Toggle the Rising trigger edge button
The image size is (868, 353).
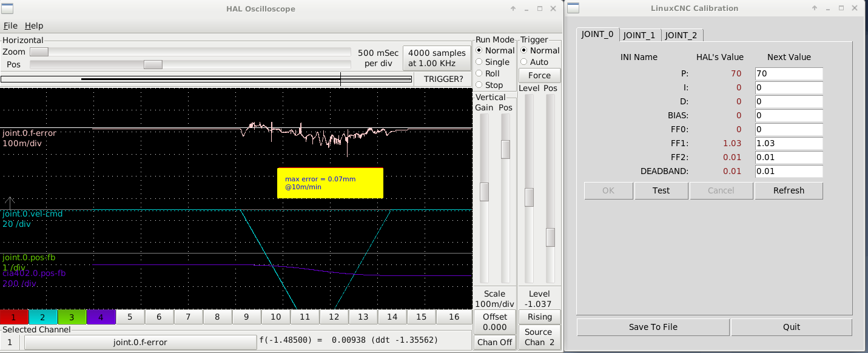(540, 317)
